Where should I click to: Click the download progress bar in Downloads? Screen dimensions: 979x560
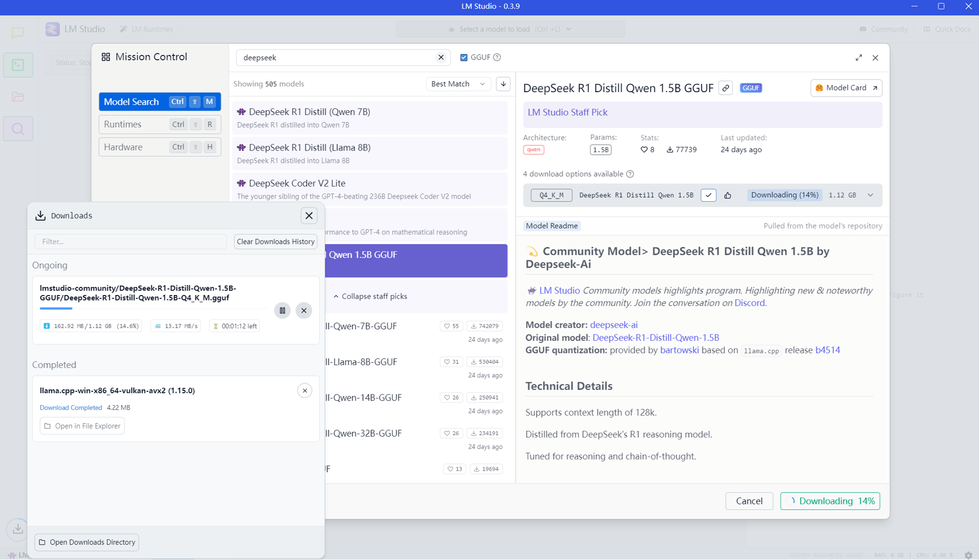tap(153, 309)
